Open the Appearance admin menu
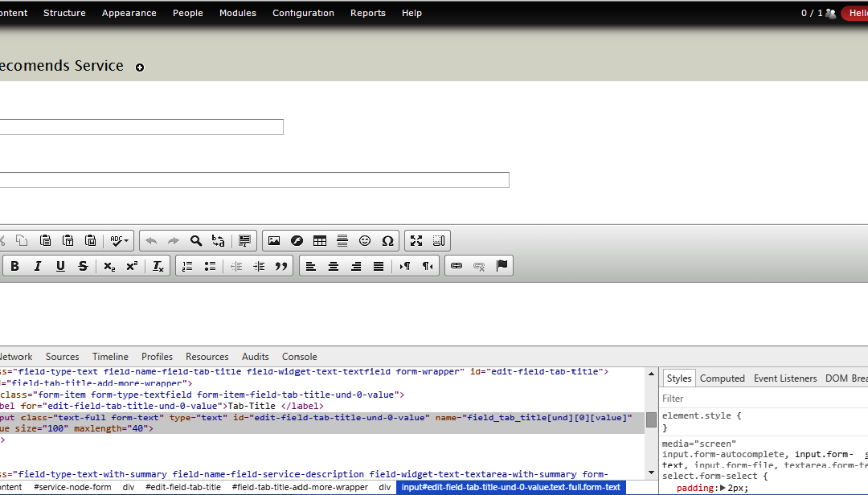Viewport: 868px width, 495px height. [129, 13]
